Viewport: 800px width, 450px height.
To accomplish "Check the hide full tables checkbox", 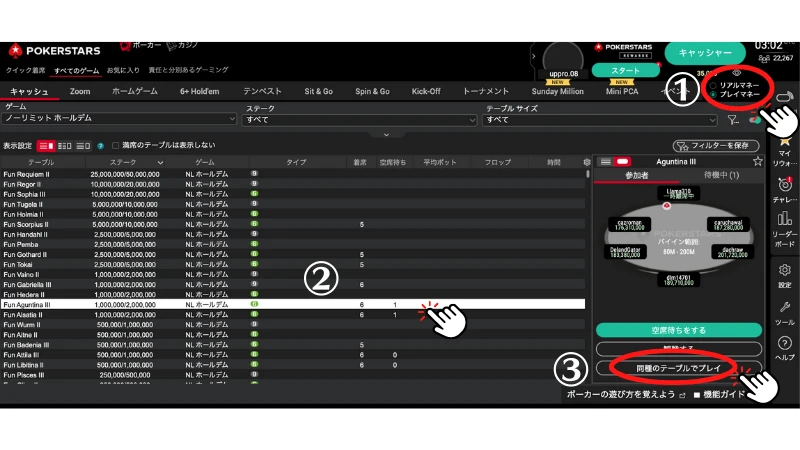I will click(116, 146).
